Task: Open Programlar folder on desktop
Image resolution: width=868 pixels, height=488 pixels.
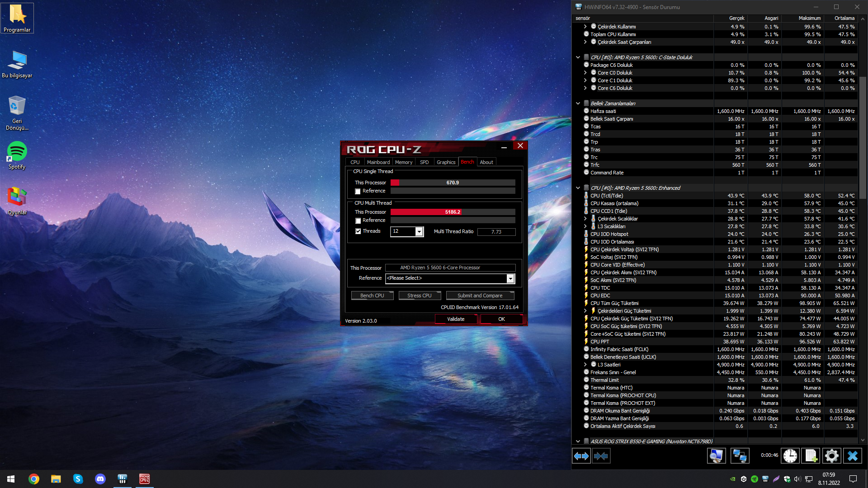Action: (17, 18)
